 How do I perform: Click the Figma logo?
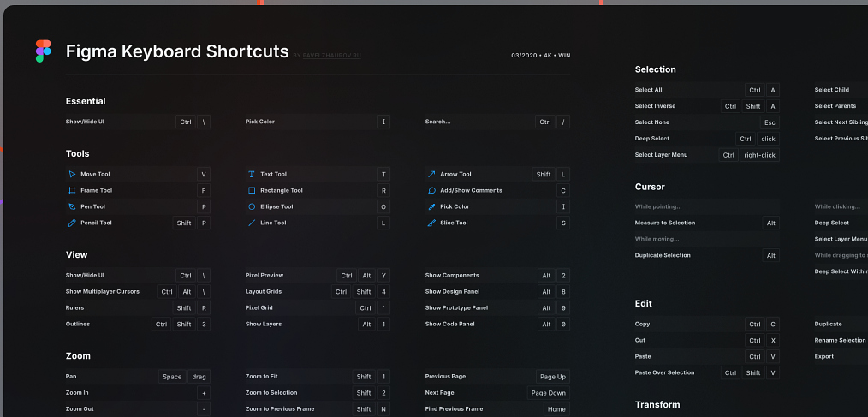(43, 51)
